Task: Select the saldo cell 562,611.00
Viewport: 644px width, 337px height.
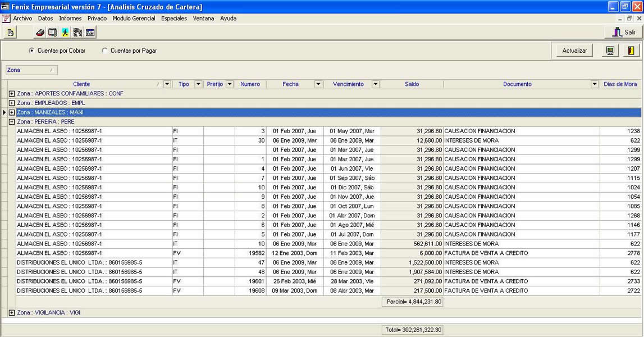Action: coord(412,244)
